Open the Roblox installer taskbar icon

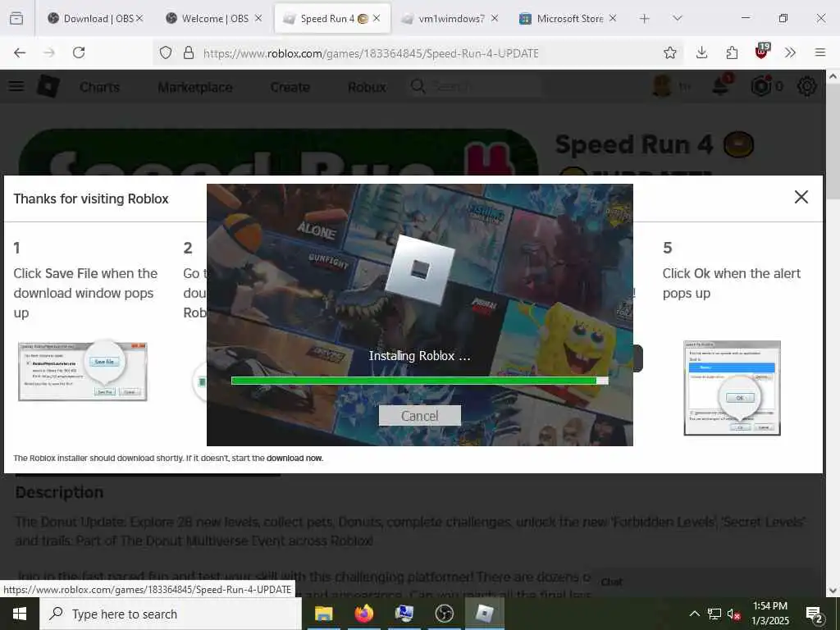click(484, 614)
